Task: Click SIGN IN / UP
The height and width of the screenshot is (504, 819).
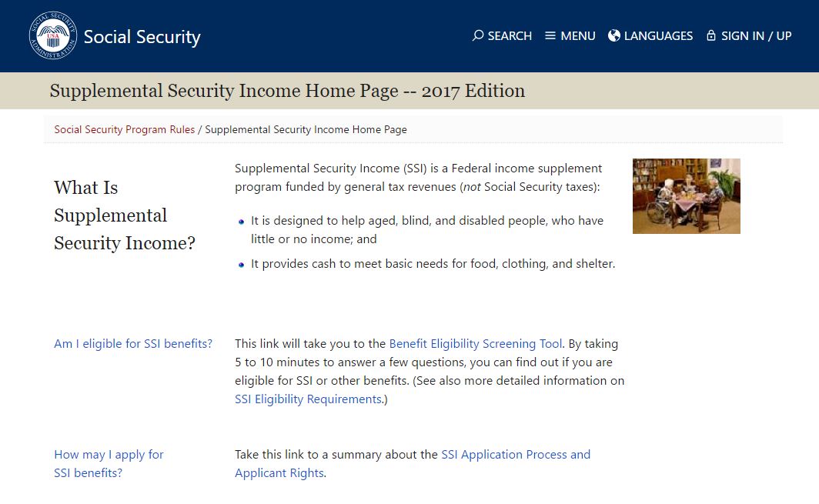Action: tap(756, 35)
